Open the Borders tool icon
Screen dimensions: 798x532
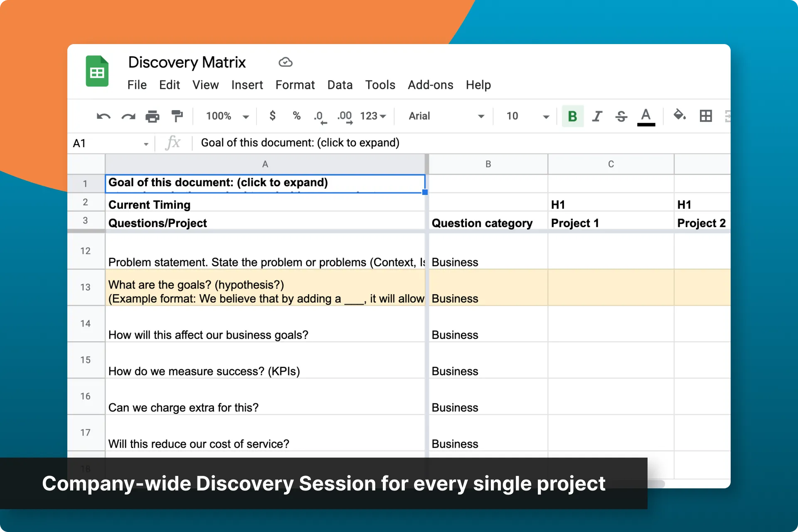tap(706, 116)
